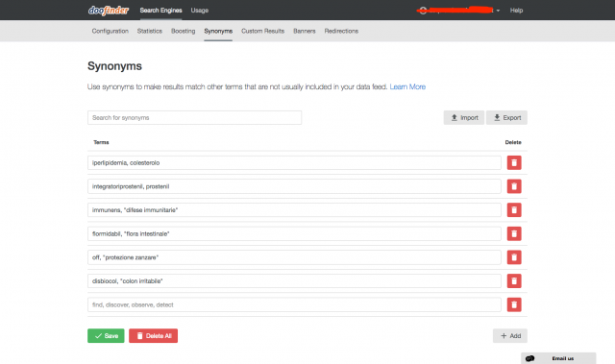Image resolution: width=615 pixels, height=364 pixels.
Task: Add a new synonym row
Action: pos(510,336)
